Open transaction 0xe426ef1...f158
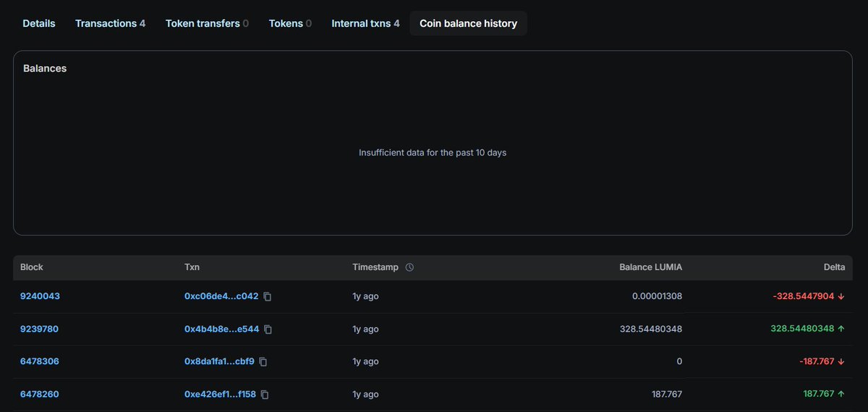The height and width of the screenshot is (412, 868). [220, 395]
